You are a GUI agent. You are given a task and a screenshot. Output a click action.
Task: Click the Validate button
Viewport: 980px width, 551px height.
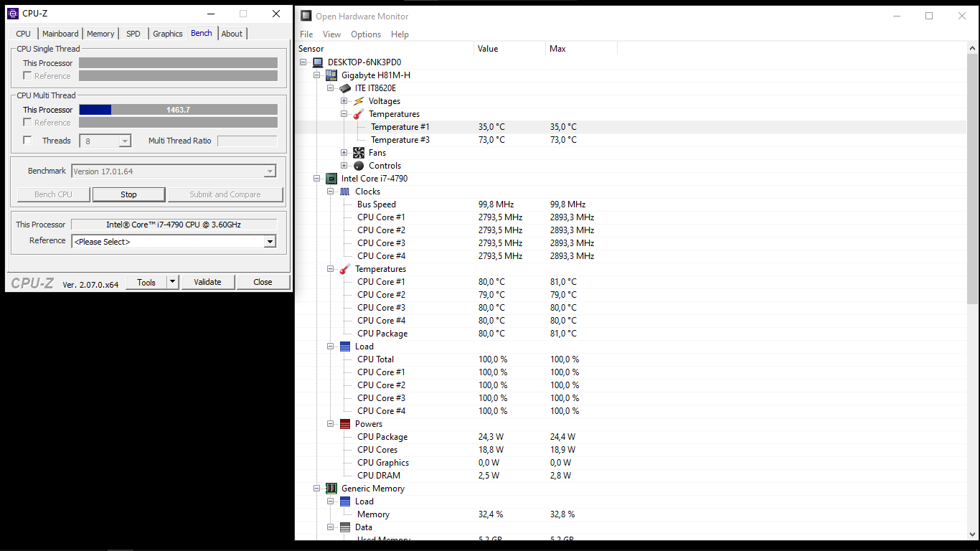[x=207, y=282]
